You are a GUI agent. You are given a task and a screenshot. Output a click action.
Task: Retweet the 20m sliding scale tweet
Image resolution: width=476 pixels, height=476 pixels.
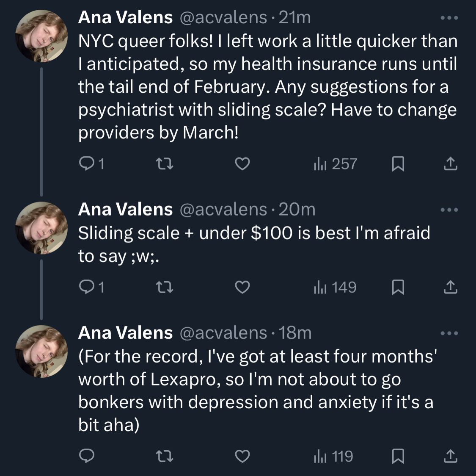(x=165, y=288)
